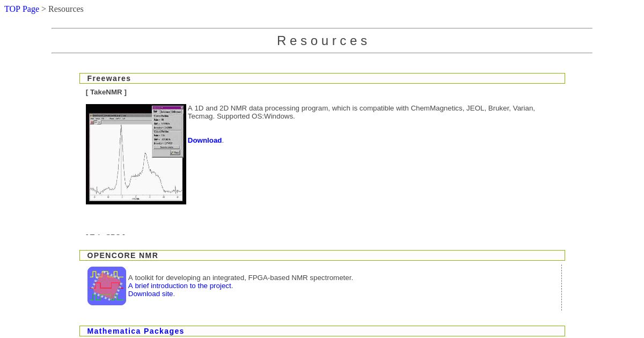The image size is (644, 338).
Task: Click the OPENCORE NMR section heading
Action: tap(123, 255)
